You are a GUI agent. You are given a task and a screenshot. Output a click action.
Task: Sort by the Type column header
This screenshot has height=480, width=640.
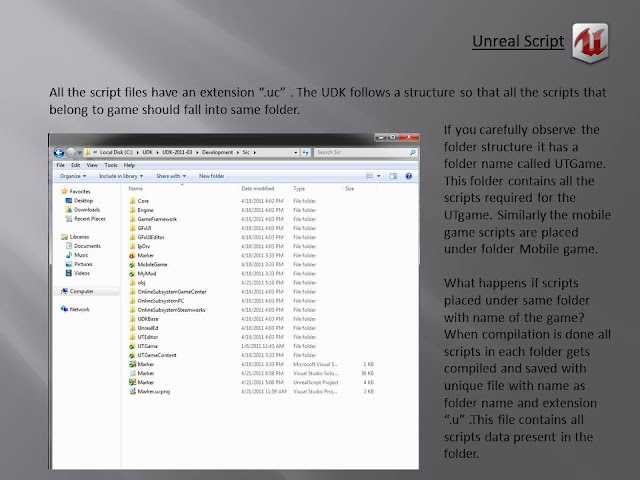tap(299, 189)
